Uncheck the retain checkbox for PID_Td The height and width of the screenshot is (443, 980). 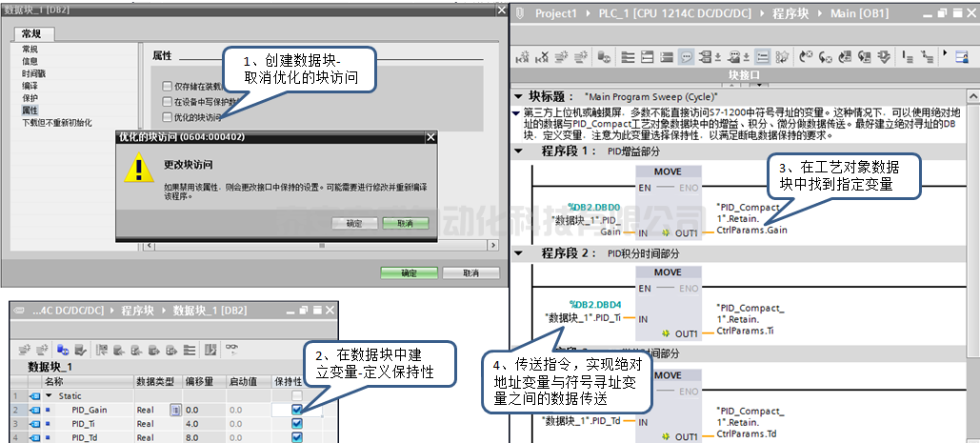click(x=297, y=437)
